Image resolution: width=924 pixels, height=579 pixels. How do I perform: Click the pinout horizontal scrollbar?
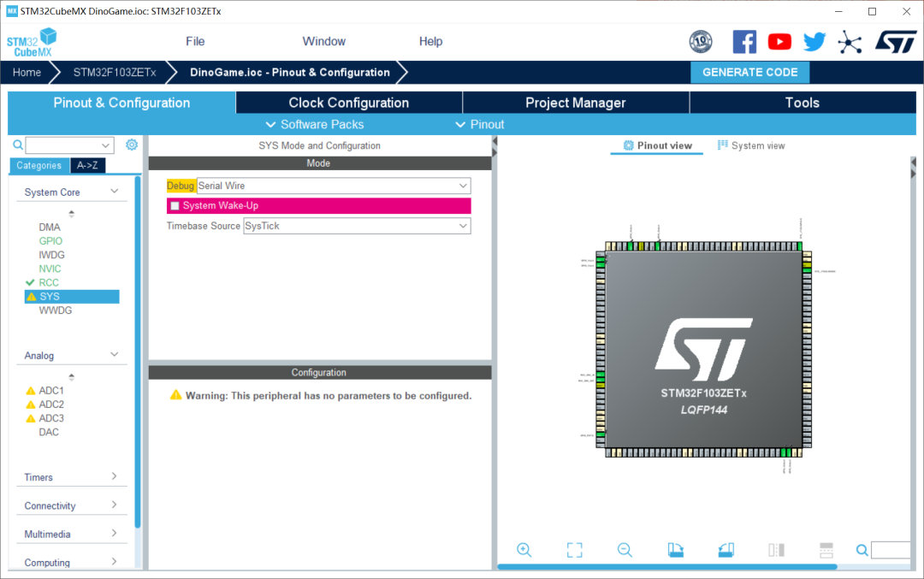[x=666, y=567]
